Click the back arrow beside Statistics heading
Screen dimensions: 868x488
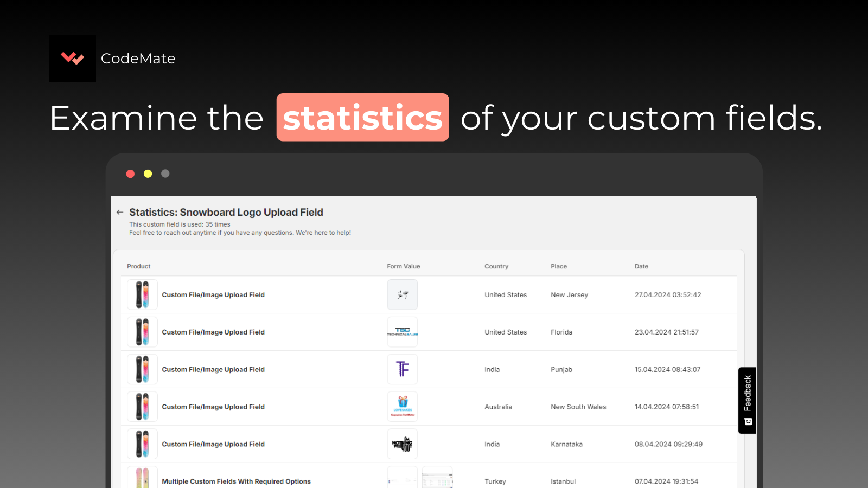pos(120,212)
